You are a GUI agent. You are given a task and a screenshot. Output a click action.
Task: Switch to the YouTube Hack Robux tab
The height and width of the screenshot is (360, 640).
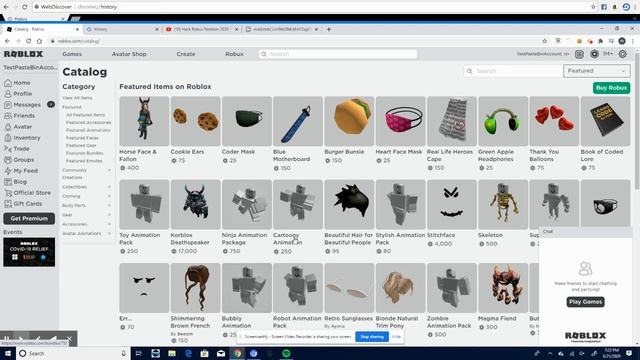(x=201, y=29)
